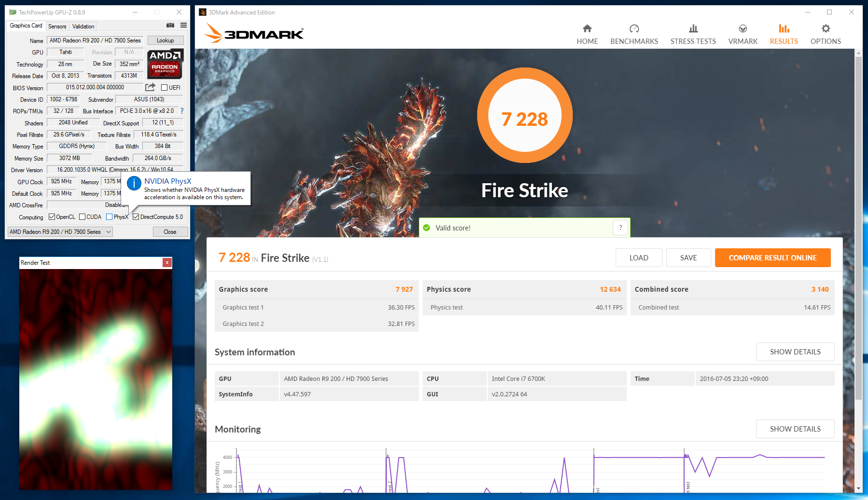Expand the GPU selection dropdown in GPU-Z
868x500 pixels.
click(60, 232)
